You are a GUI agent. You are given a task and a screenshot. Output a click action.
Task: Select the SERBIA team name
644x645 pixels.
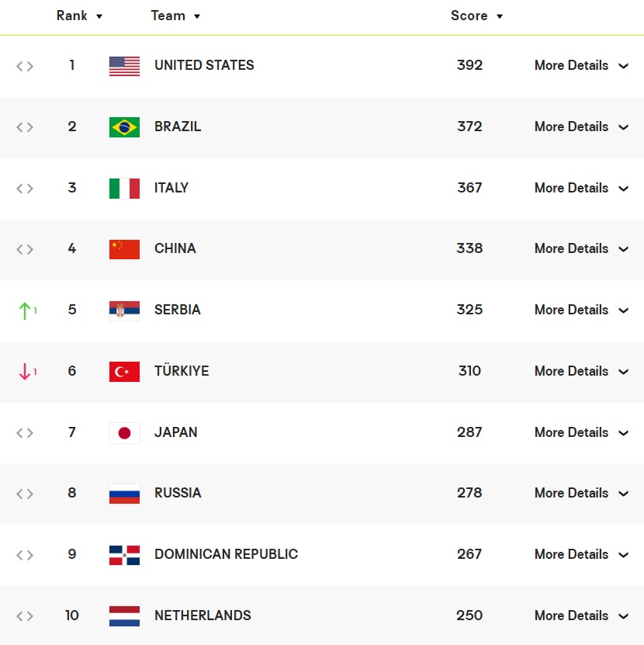pos(178,310)
